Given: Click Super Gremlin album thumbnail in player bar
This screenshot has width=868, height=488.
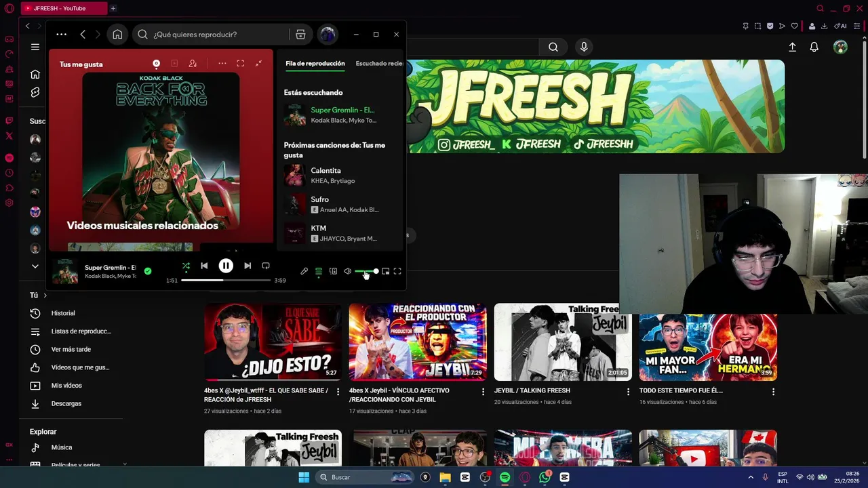Looking at the screenshot, I should tap(65, 271).
